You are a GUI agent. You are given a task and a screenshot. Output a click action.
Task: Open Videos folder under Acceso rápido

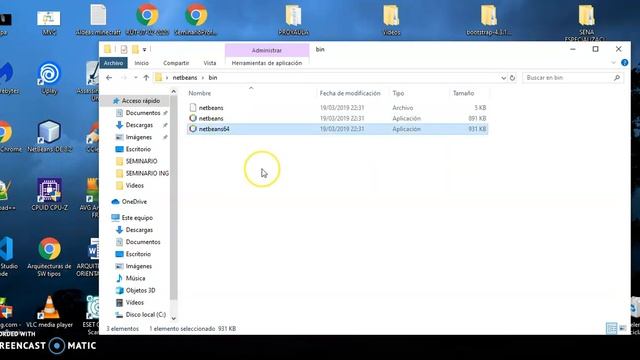[x=134, y=185]
